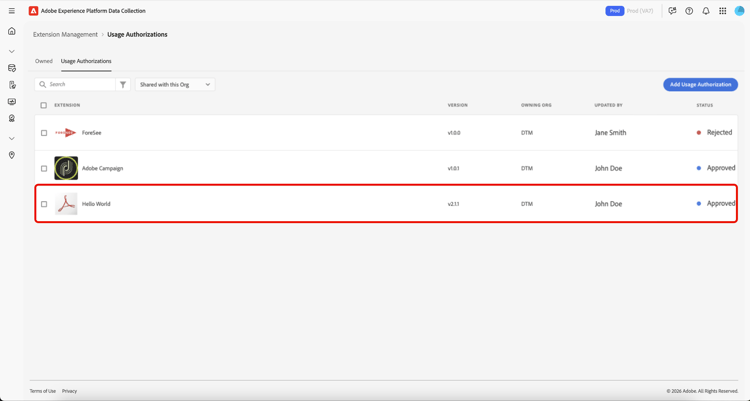Expand the second sidebar section chevron

click(12, 138)
